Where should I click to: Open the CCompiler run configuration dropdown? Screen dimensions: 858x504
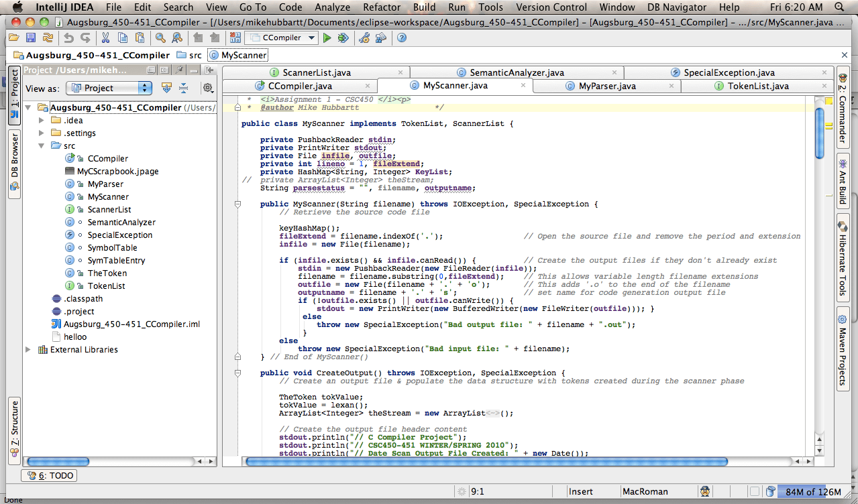point(281,38)
